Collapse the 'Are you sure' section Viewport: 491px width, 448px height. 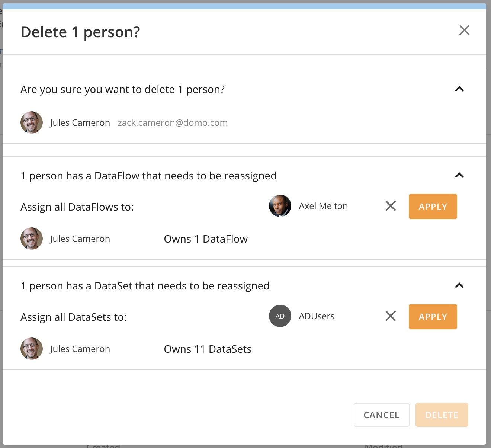[459, 89]
